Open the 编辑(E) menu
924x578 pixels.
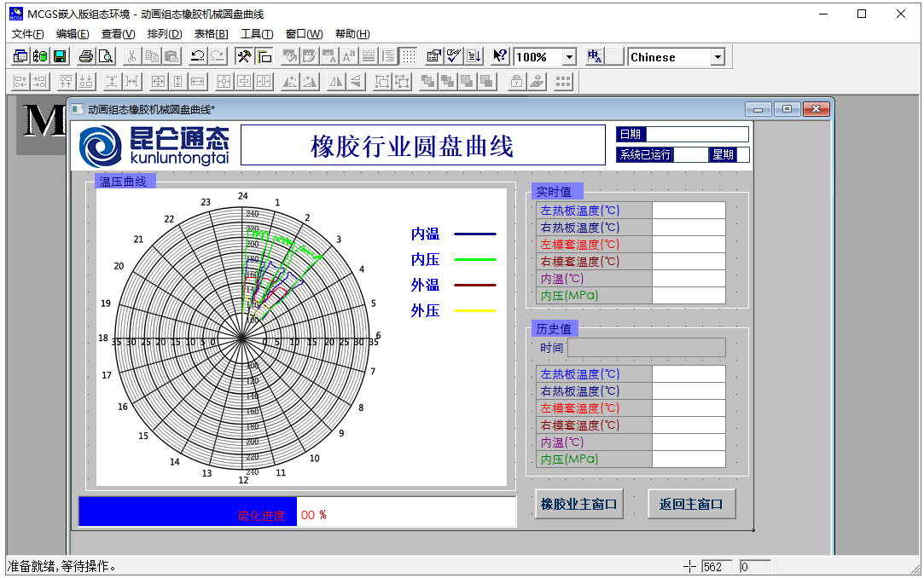[73, 33]
